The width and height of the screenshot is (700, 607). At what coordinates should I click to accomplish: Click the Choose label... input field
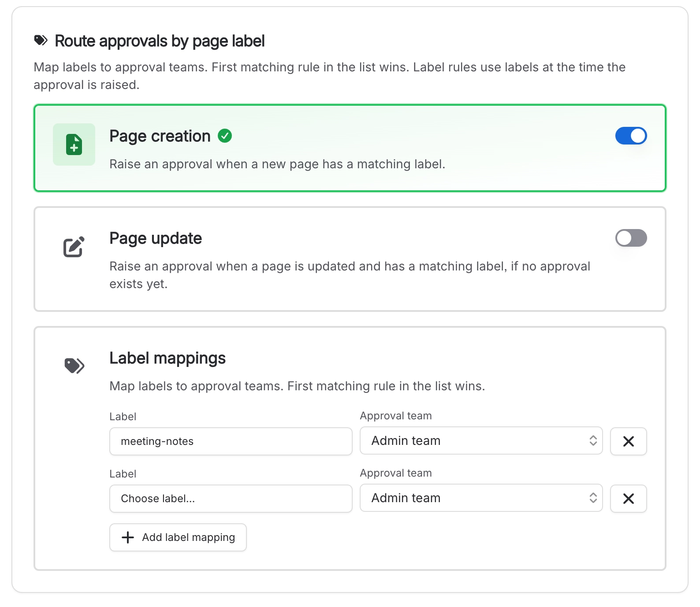point(231,498)
